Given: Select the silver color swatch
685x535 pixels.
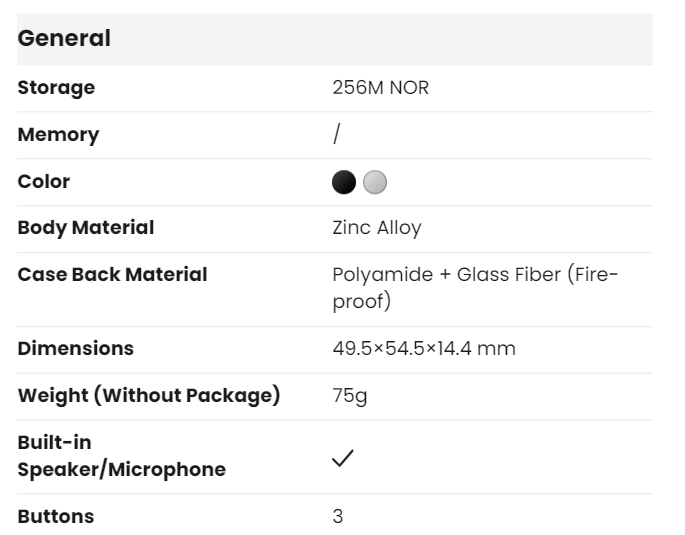Looking at the screenshot, I should [375, 182].
